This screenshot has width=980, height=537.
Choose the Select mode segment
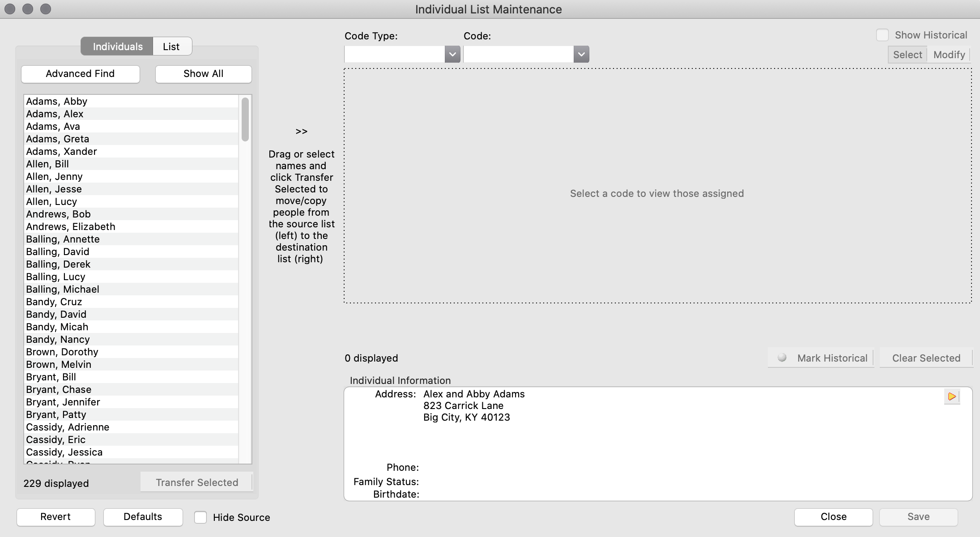[x=907, y=55]
